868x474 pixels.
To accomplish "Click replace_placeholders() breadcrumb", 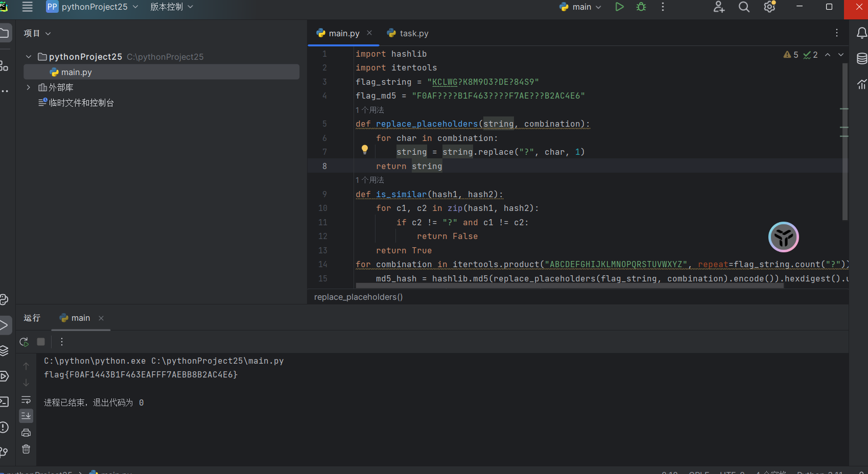I will tap(358, 297).
